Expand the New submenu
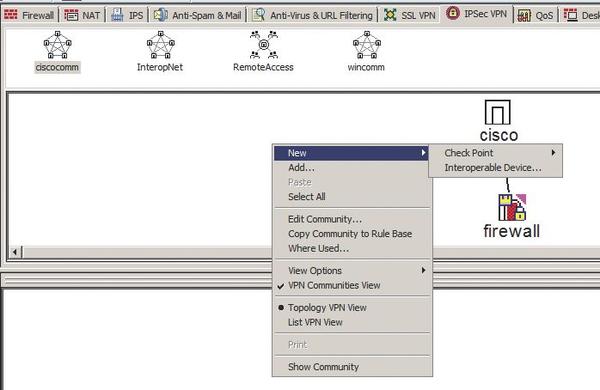The image size is (600, 390). (351, 153)
